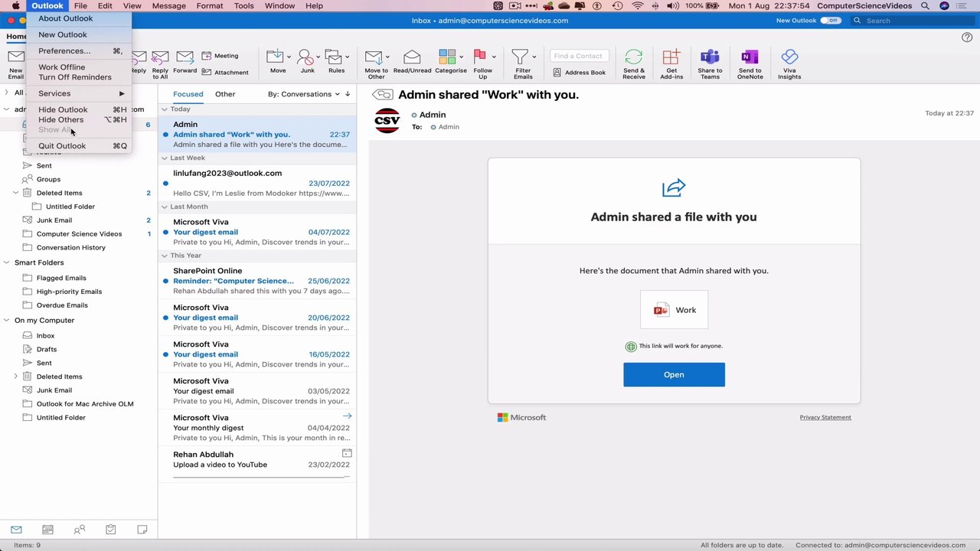Mark the message as Junk
The image size is (980, 551).
tap(305, 57)
